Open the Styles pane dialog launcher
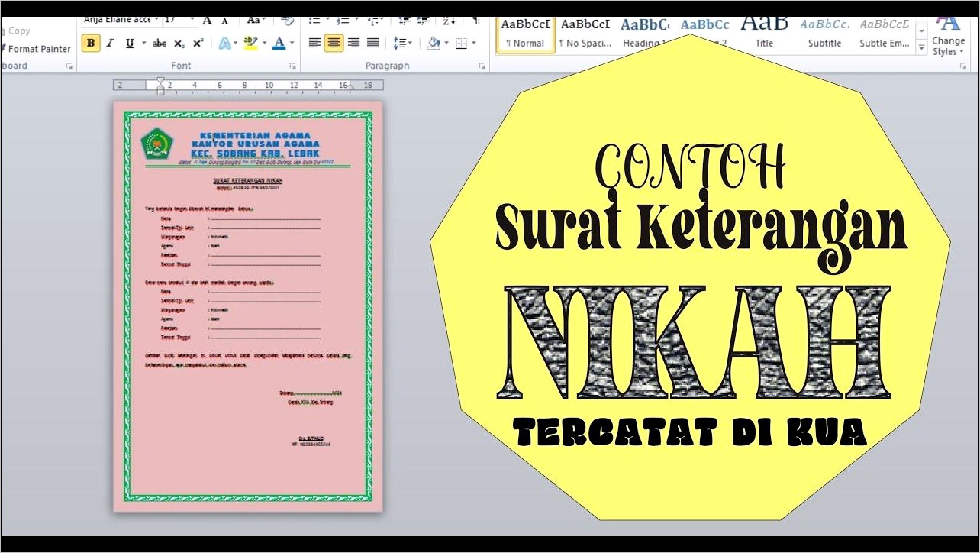Image resolution: width=980 pixels, height=553 pixels. pyautogui.click(x=963, y=66)
